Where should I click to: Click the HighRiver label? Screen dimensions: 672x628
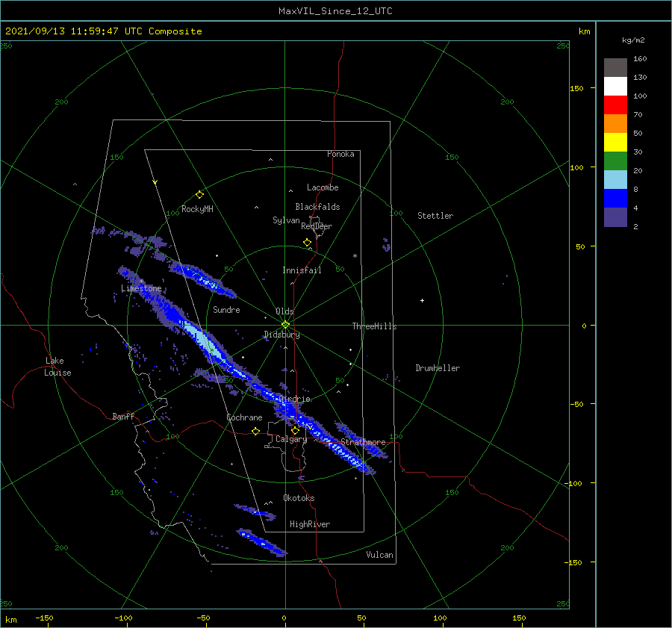310,524
